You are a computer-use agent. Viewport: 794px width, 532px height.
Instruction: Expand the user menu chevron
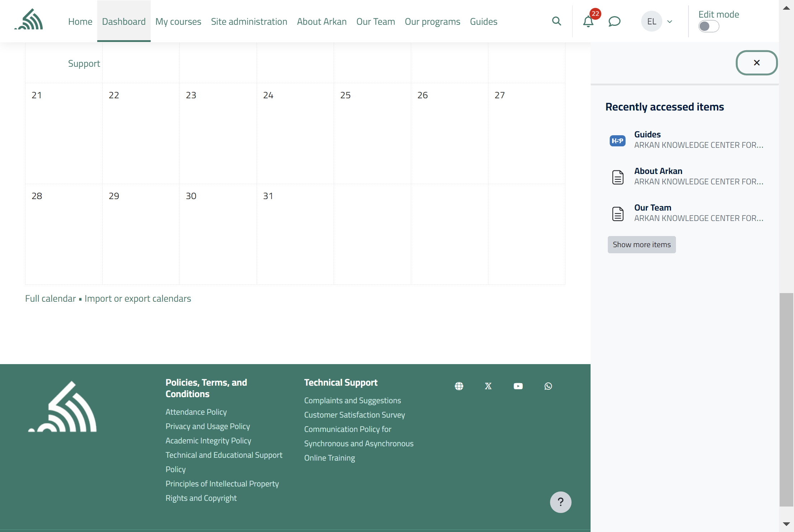(x=670, y=22)
